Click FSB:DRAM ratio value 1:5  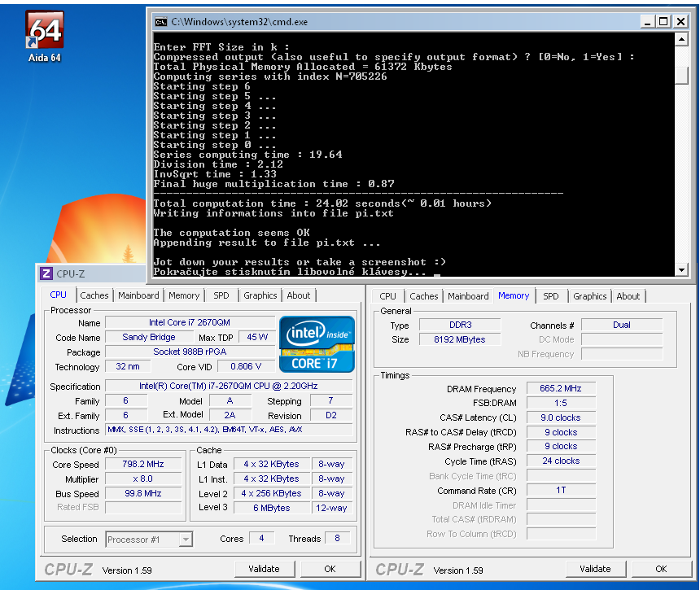[x=561, y=403]
